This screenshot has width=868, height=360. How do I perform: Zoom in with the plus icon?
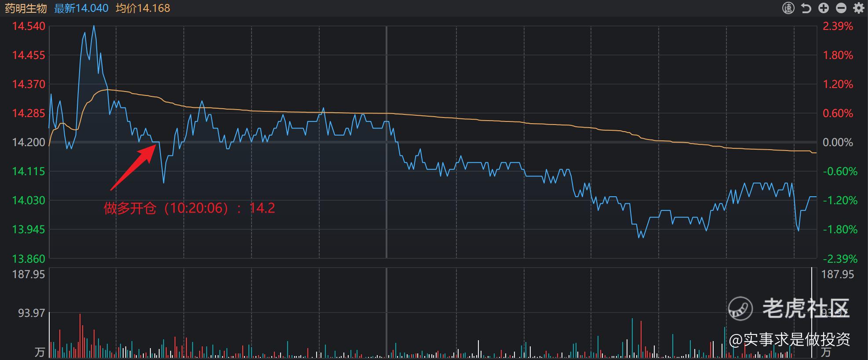[824, 8]
